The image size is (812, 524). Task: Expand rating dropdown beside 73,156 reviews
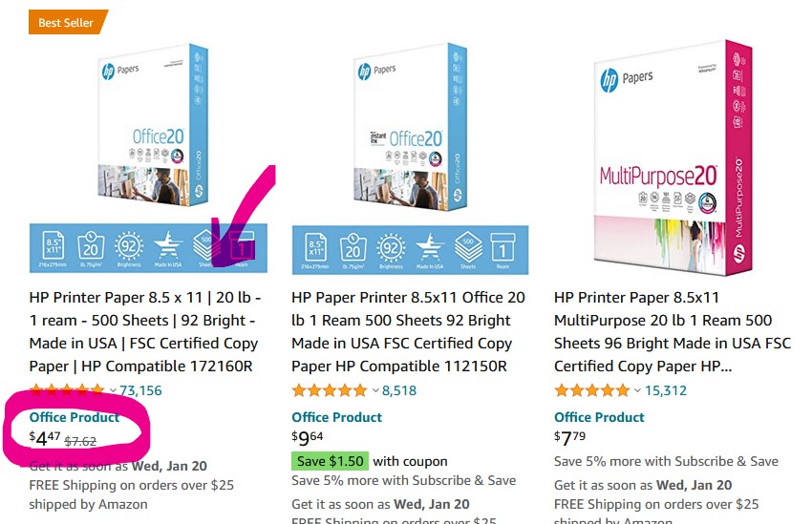click(x=113, y=390)
